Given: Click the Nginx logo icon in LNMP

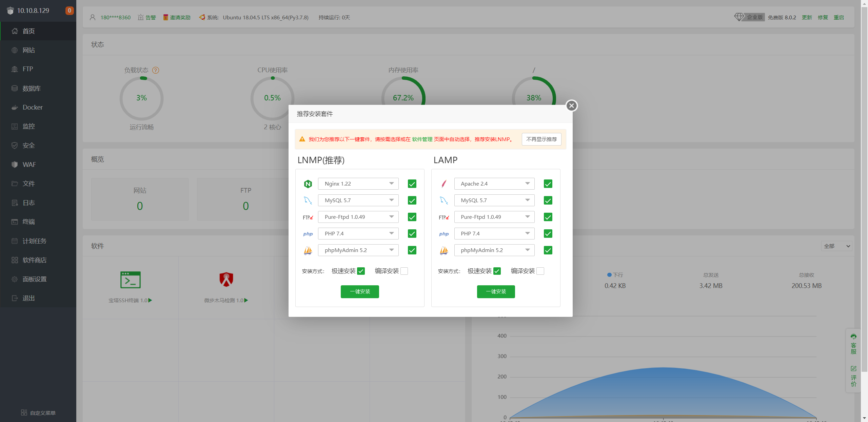Looking at the screenshot, I should click(x=308, y=184).
